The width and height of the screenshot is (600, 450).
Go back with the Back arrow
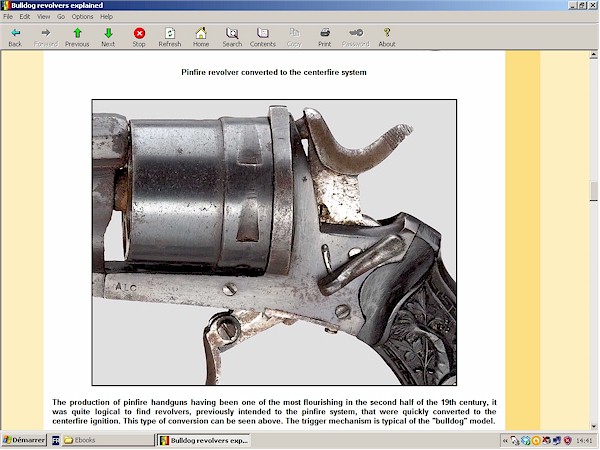(x=15, y=38)
